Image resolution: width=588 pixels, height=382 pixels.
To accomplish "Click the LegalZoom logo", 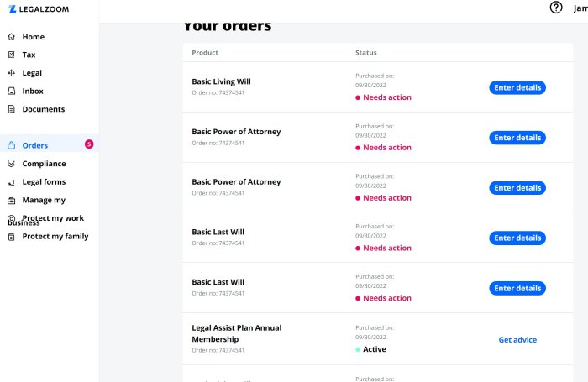I will [x=39, y=9].
